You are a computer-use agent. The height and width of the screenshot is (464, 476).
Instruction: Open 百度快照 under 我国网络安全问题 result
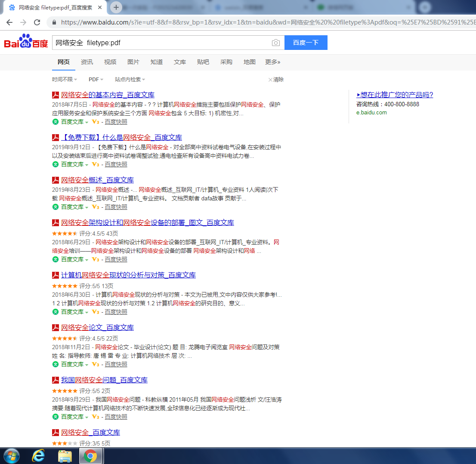click(116, 417)
